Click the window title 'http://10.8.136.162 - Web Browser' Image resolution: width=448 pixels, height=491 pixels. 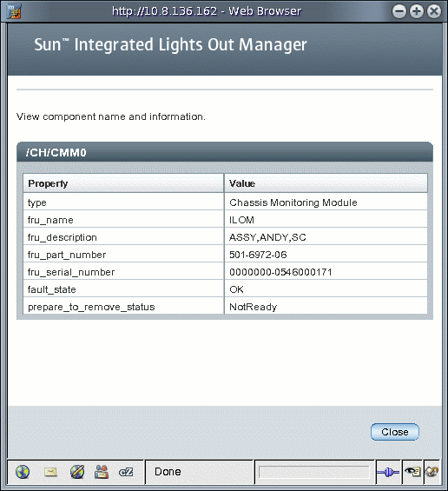point(207,11)
